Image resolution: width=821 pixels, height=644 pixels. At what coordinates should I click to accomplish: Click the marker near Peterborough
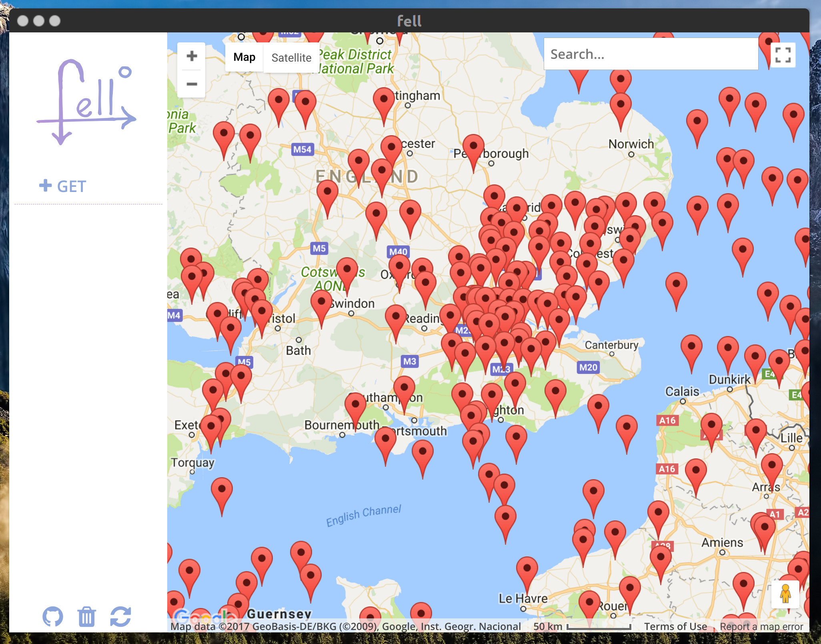473,146
